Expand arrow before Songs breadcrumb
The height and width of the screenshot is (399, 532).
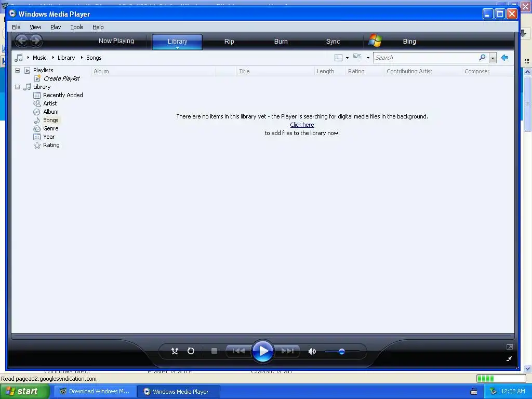click(x=82, y=57)
